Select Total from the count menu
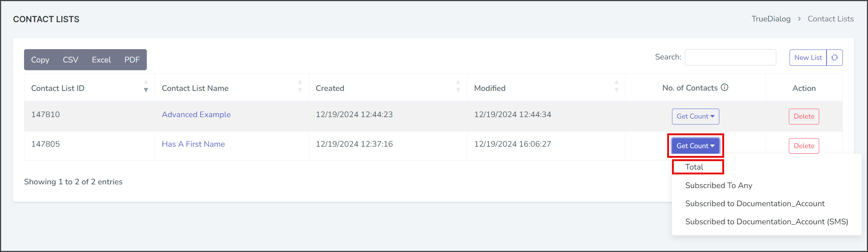This screenshot has width=868, height=252. (x=694, y=167)
